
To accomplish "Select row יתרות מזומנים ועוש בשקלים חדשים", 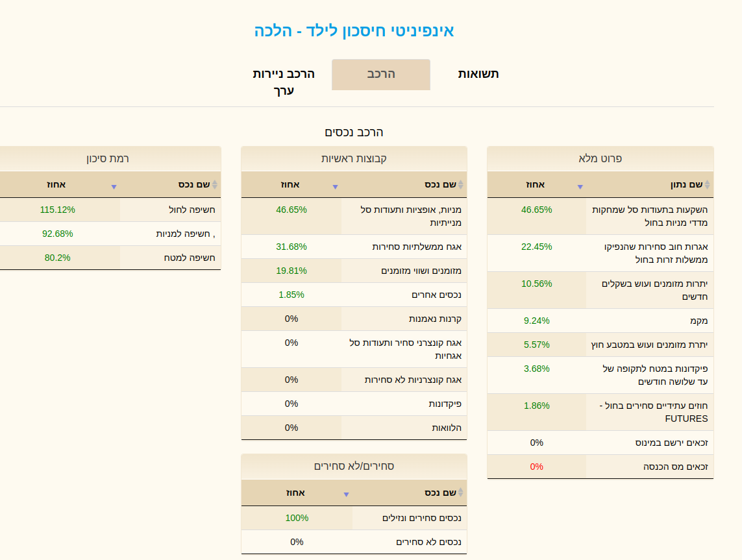I will [600, 290].
